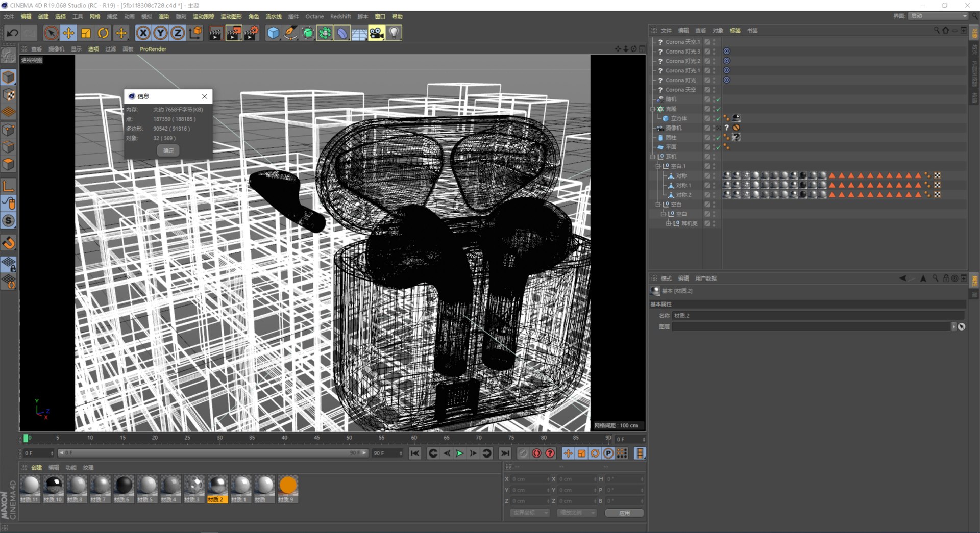Click the Undo arrow icon
980x533 pixels.
(x=12, y=34)
